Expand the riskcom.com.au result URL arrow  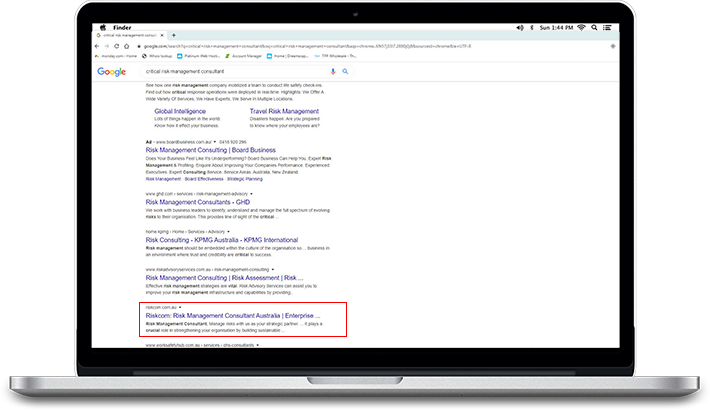(x=180, y=307)
